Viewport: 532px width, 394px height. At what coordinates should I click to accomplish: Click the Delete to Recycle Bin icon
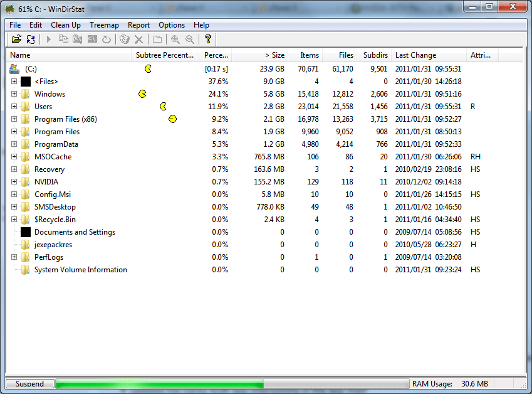tap(125, 40)
